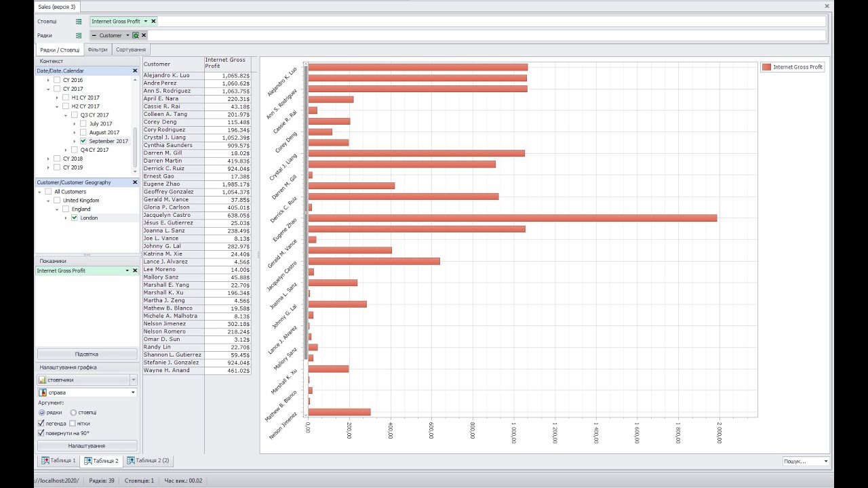Check the CY 2016 checkbox
The width and height of the screenshot is (868, 488).
pos(57,80)
